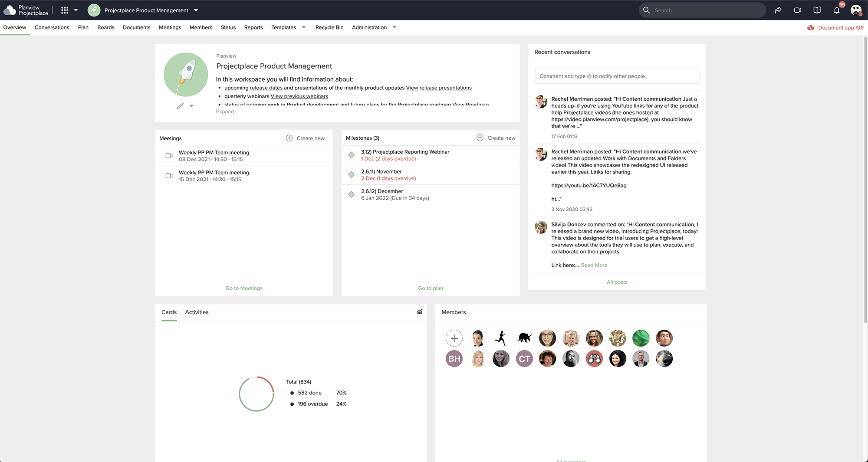Go to the Boards tab

coord(106,27)
